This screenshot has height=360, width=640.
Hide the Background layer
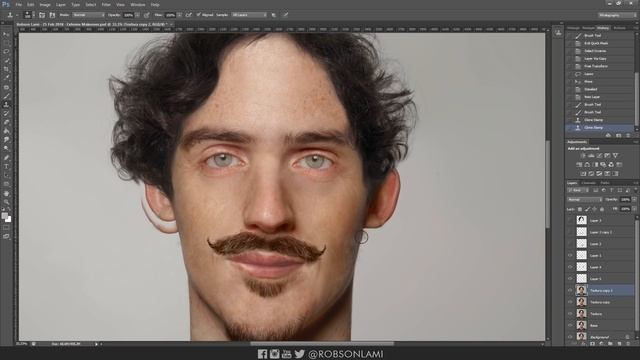(570, 337)
